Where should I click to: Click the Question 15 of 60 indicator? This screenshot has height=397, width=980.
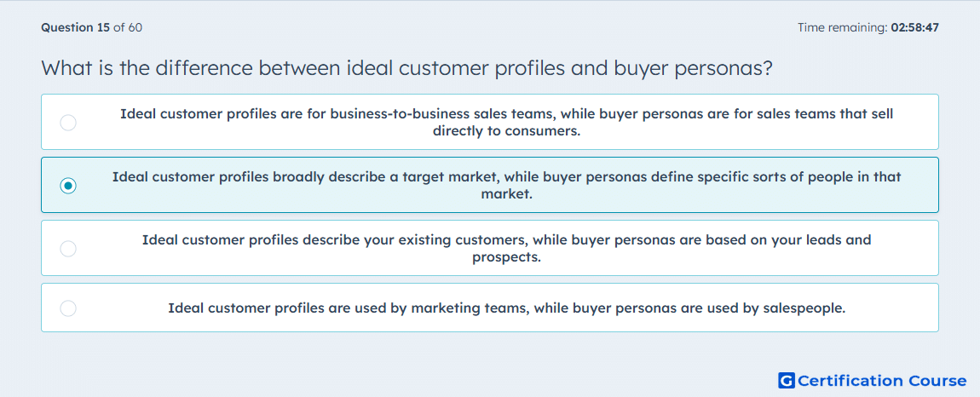pyautogui.click(x=92, y=27)
